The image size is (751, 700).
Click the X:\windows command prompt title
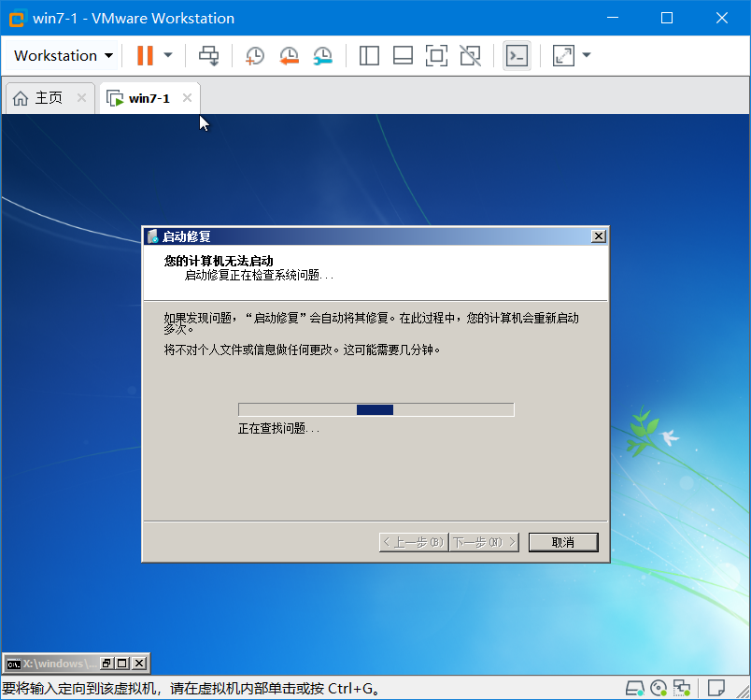[60, 664]
